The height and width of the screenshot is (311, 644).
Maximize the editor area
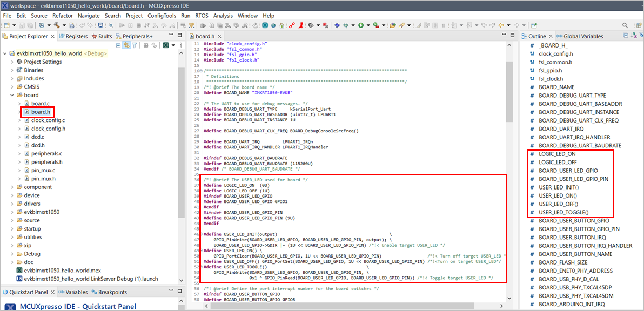pyautogui.click(x=513, y=35)
